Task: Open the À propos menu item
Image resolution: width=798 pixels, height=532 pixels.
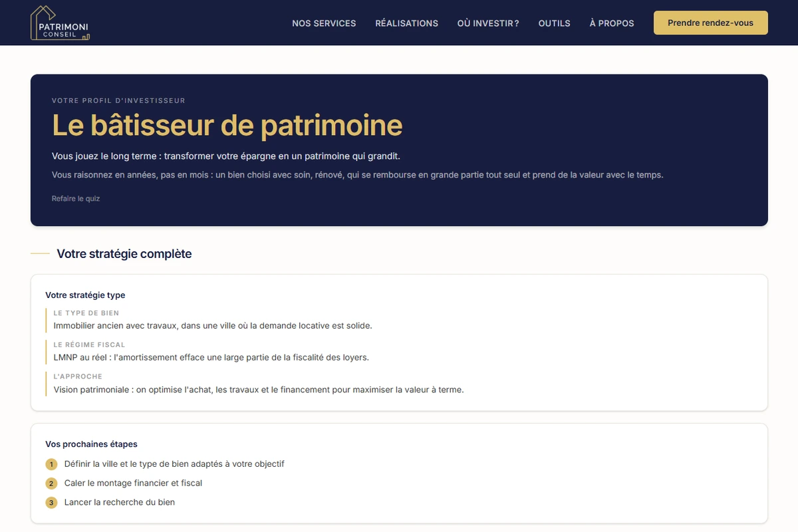Action: tap(612, 23)
